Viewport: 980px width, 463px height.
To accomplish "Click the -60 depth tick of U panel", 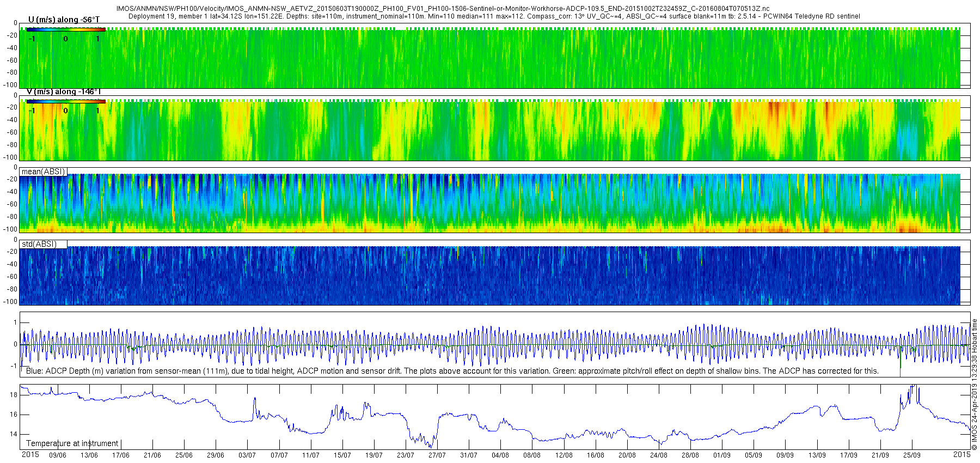I will click(x=11, y=60).
